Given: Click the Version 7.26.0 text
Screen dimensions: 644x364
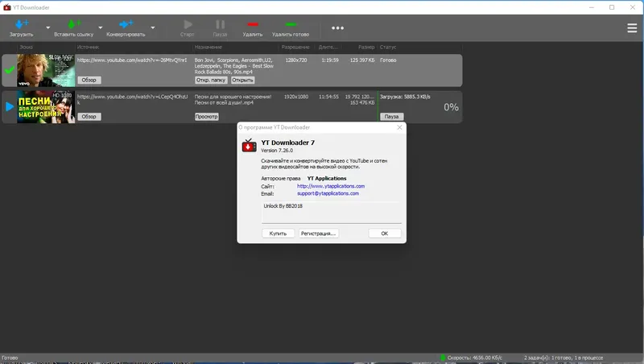Looking at the screenshot, I should click(x=277, y=151).
